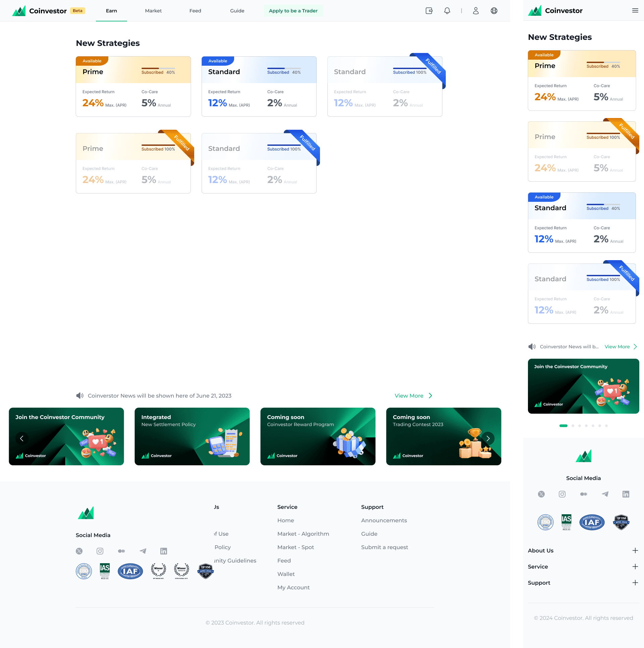Click ISO 27001 badge in desktop footer
Screen dimensions: 644x648
pyautogui.click(x=84, y=571)
